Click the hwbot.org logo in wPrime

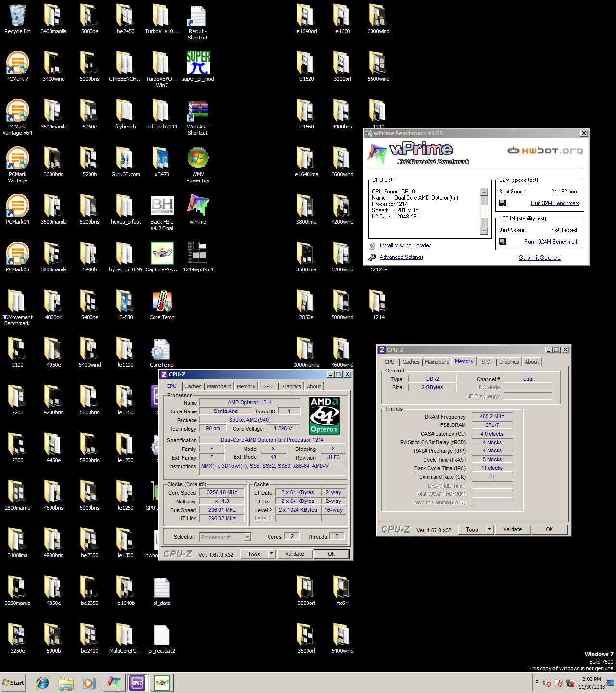click(x=545, y=151)
